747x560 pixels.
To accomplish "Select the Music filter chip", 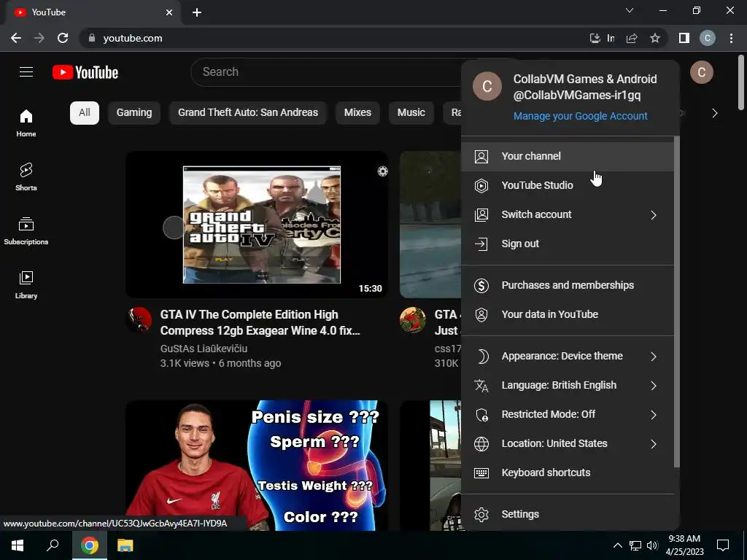I will click(x=411, y=113).
